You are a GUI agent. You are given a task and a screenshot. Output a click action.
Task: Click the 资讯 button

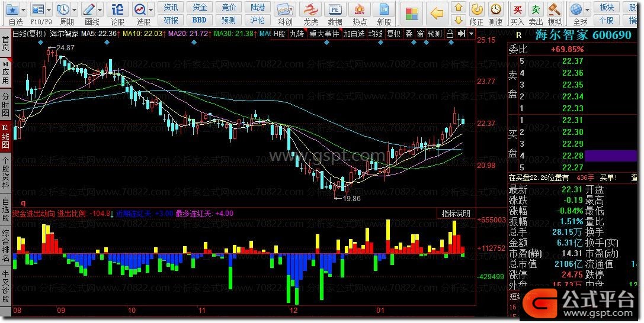point(171,7)
